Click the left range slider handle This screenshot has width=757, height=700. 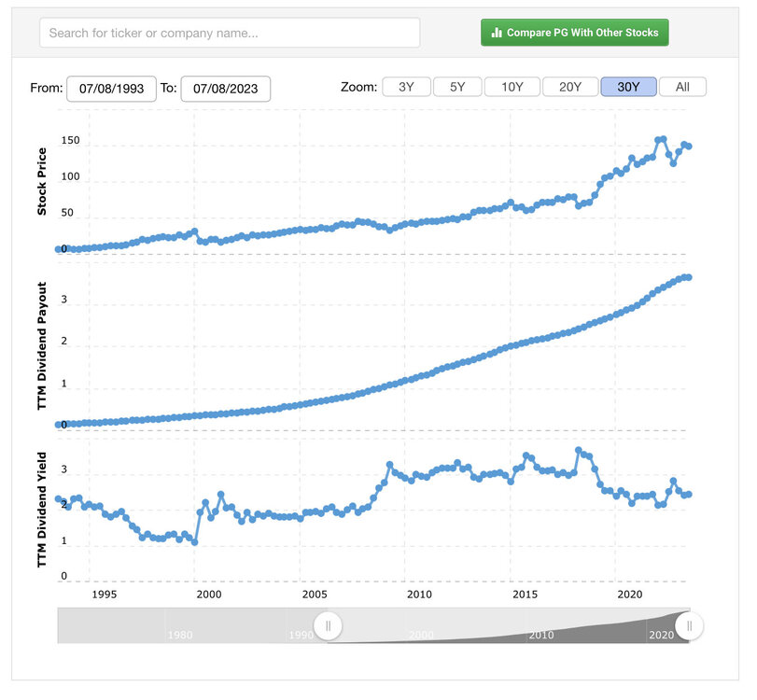(328, 625)
